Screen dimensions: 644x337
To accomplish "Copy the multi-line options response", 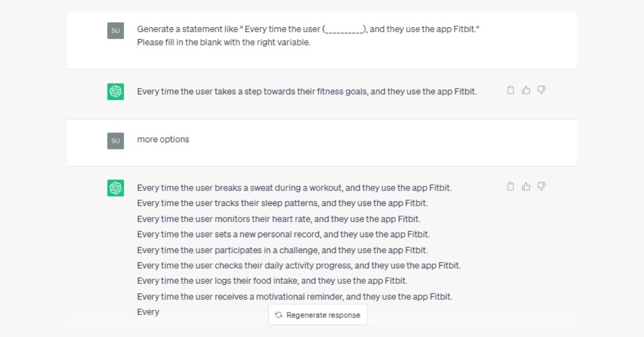I will [x=510, y=186].
